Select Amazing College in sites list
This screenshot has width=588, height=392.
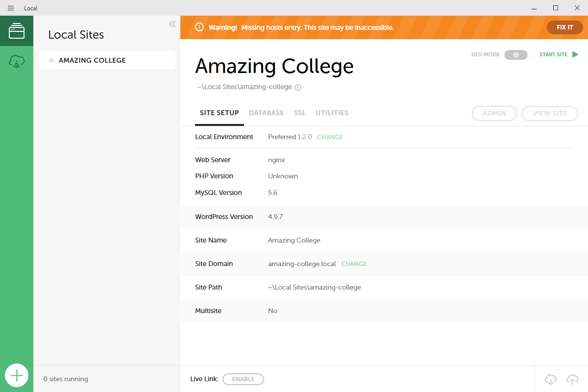[92, 60]
